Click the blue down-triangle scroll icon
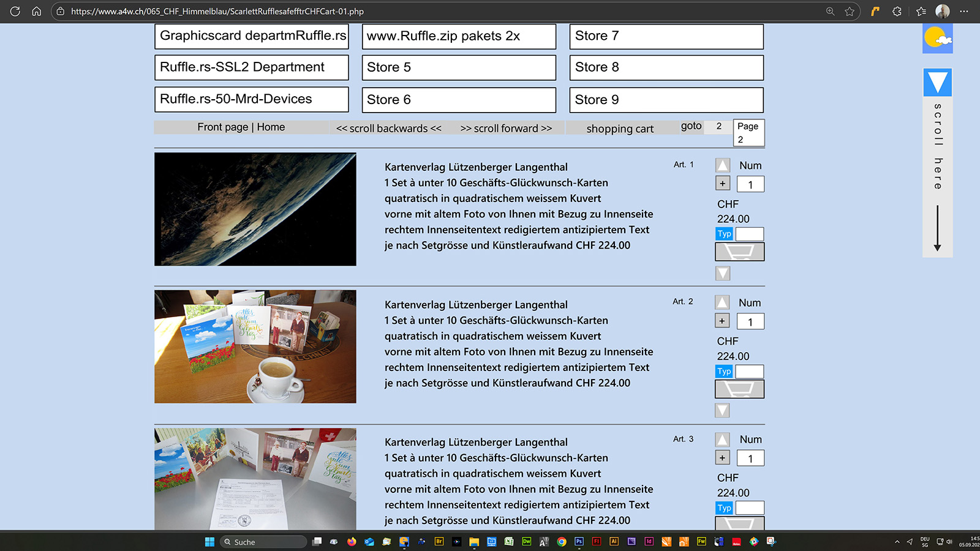This screenshot has height=551, width=980. (x=937, y=82)
